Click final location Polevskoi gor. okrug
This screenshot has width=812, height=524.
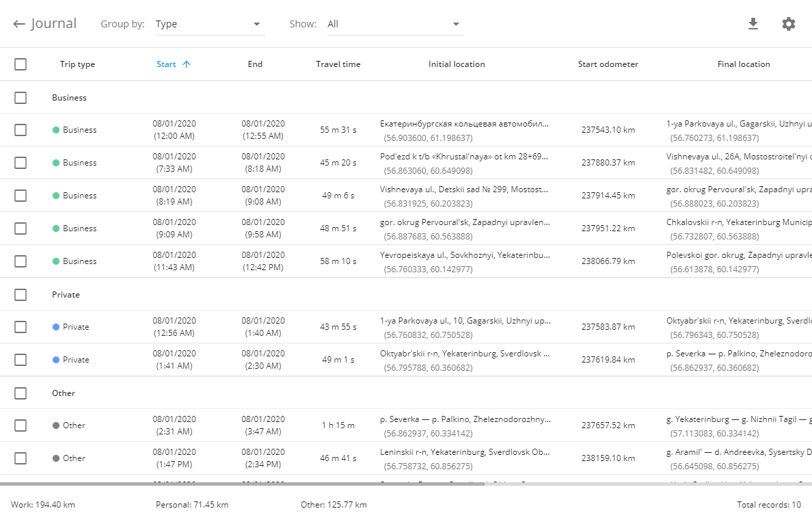pos(739,255)
